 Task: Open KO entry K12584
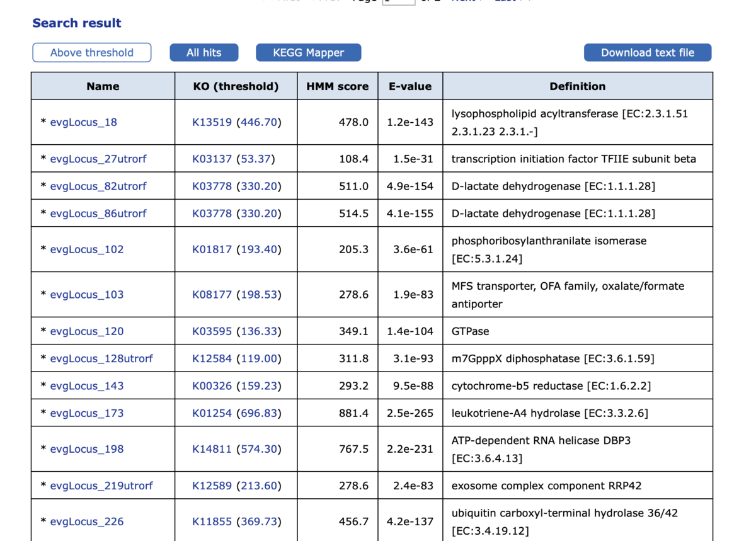pyautogui.click(x=212, y=358)
